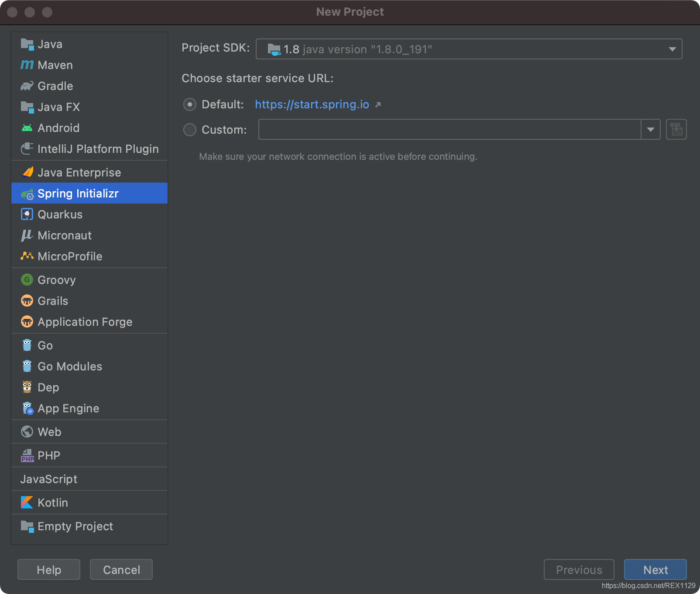Viewport: 700px width, 594px height.
Task: Click the Java Enterprise flame icon
Action: [27, 172]
